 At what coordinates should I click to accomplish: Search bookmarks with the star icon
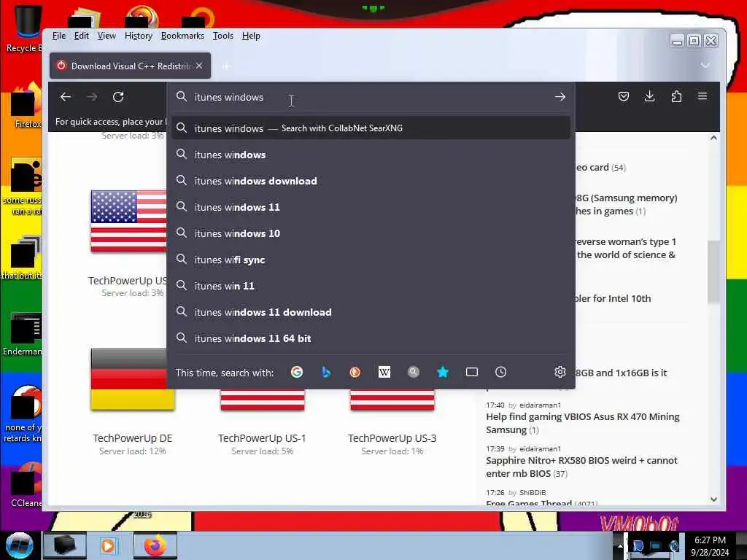[x=443, y=372]
